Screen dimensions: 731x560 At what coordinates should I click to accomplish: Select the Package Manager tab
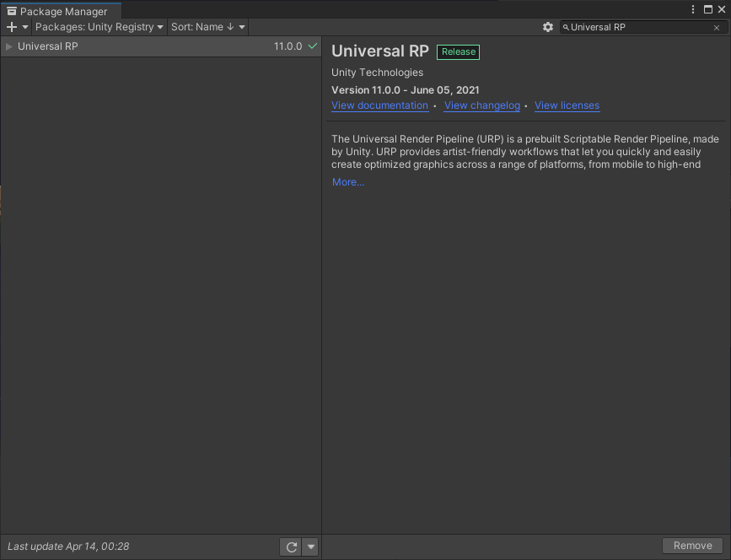tap(61, 11)
